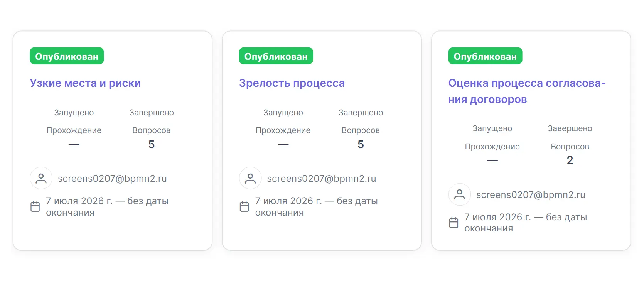Screen dimensions: 644x282
Task: Click "Вопросов" label in "Зрелость процесса" card
Action: point(361,130)
